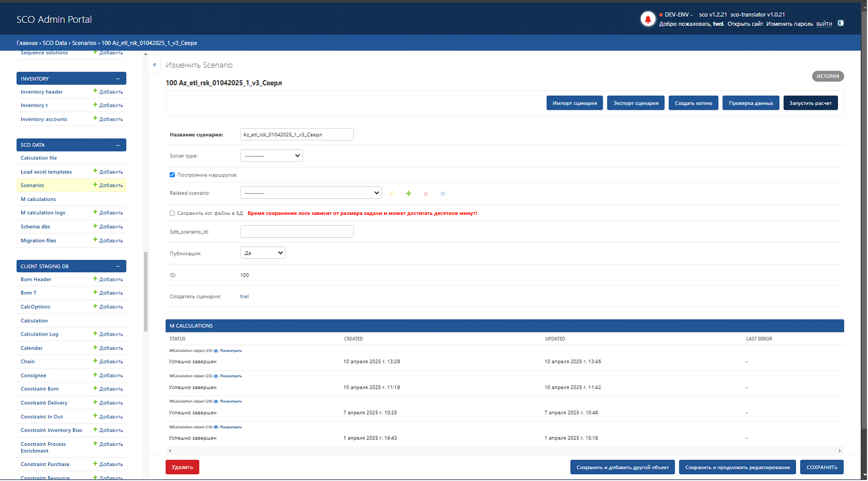The height and width of the screenshot is (481, 868).
Task: Open creator profile link tvel
Action: (x=245, y=297)
